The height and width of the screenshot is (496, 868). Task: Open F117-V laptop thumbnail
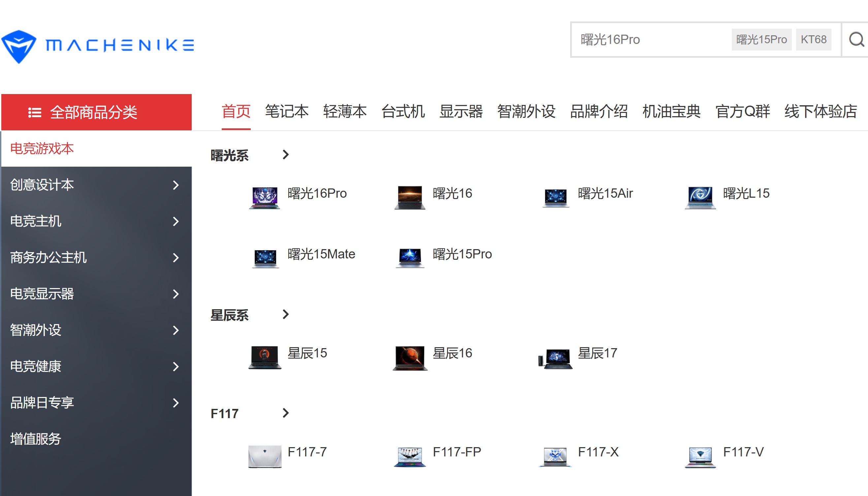point(700,457)
